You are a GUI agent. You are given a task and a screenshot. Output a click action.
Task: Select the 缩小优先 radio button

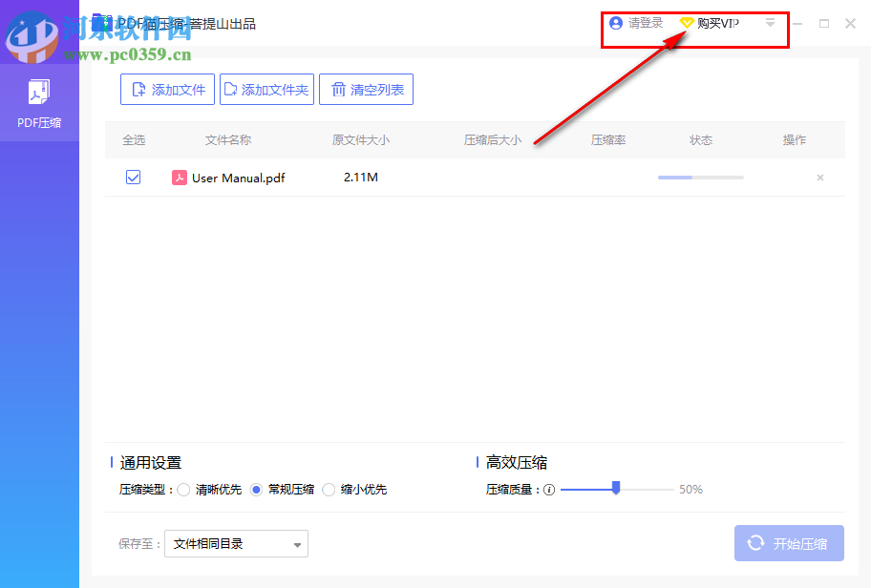coord(329,490)
